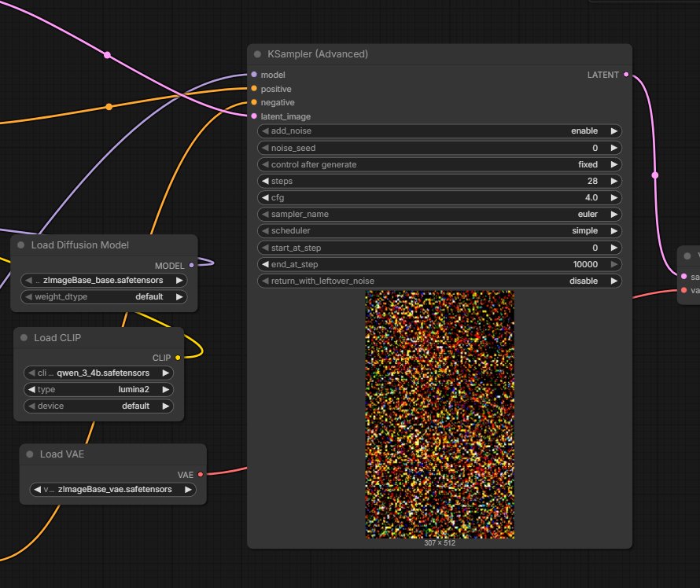Click the KSampler (Advanced) collapse dot
This screenshot has width=700, height=588.
258,54
